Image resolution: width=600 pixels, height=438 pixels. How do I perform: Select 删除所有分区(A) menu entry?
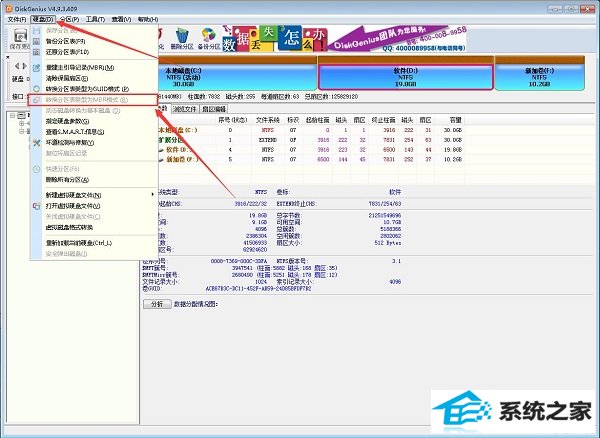coord(94,179)
